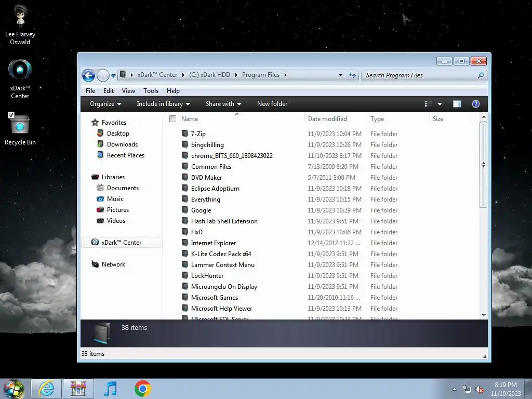Open the View menu
This screenshot has width=532, height=399.
click(129, 91)
